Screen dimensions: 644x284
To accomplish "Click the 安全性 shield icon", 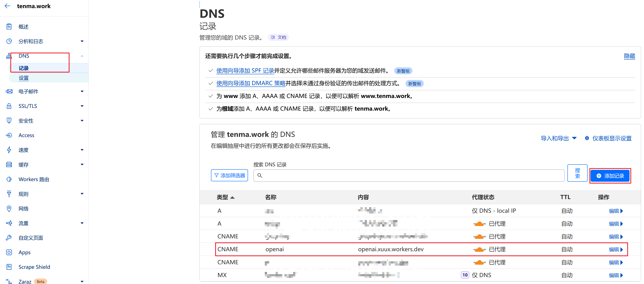I will 9,120.
